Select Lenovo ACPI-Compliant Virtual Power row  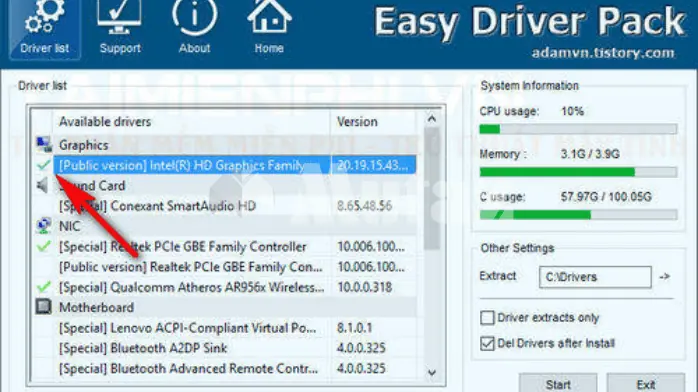[x=226, y=328]
